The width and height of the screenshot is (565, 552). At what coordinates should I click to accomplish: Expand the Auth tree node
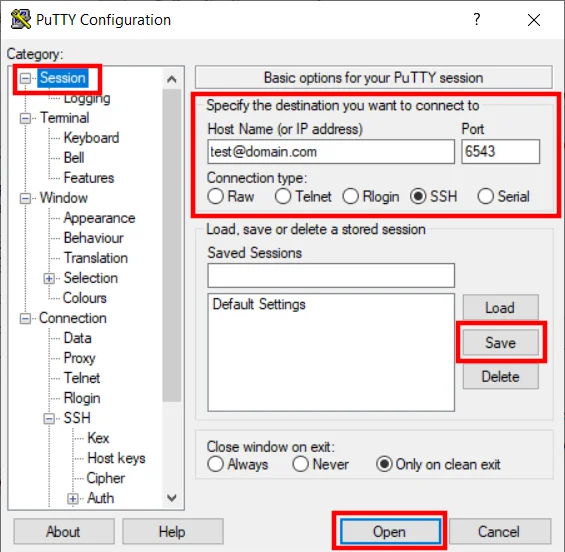click(73, 499)
